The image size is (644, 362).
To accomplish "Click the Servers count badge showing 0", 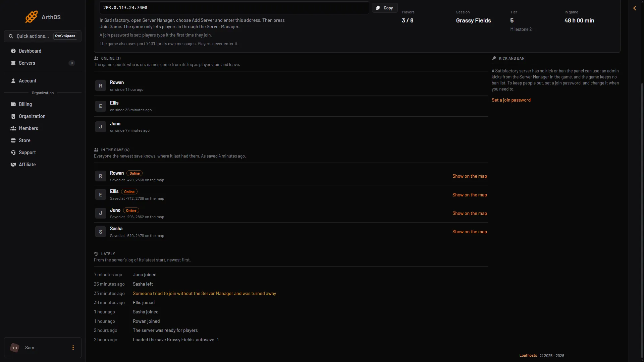I will point(71,63).
